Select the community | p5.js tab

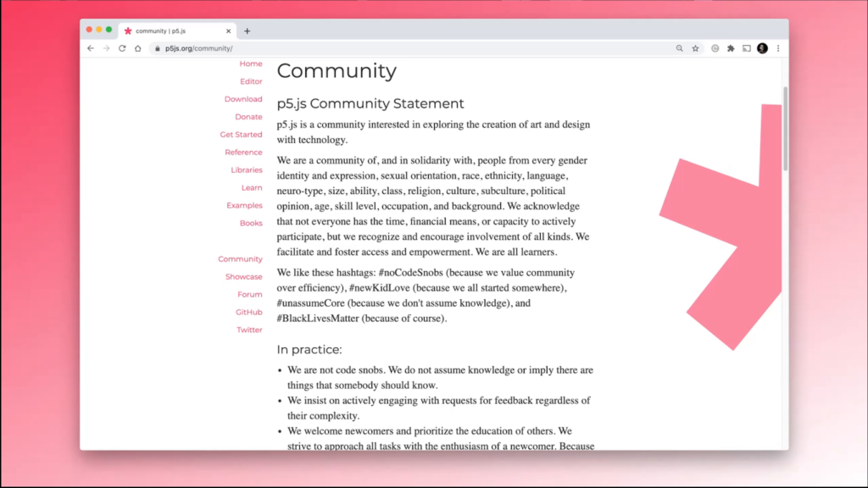(177, 31)
